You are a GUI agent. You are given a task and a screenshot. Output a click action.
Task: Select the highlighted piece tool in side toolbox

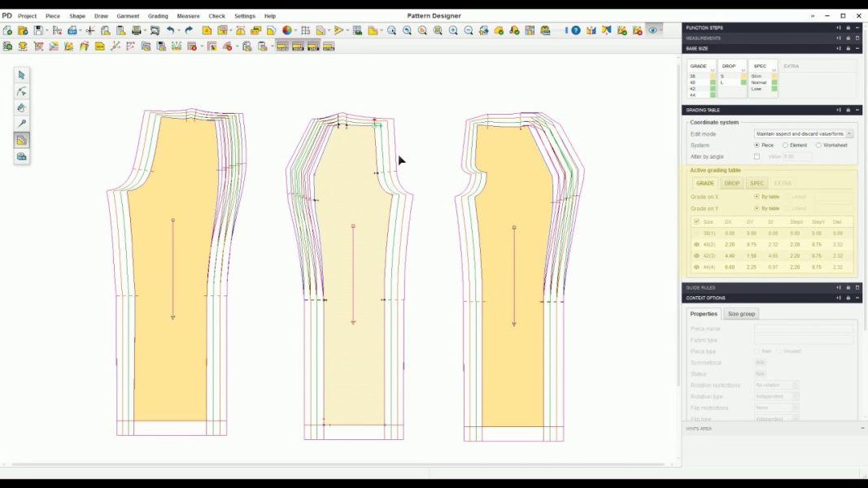click(x=22, y=141)
